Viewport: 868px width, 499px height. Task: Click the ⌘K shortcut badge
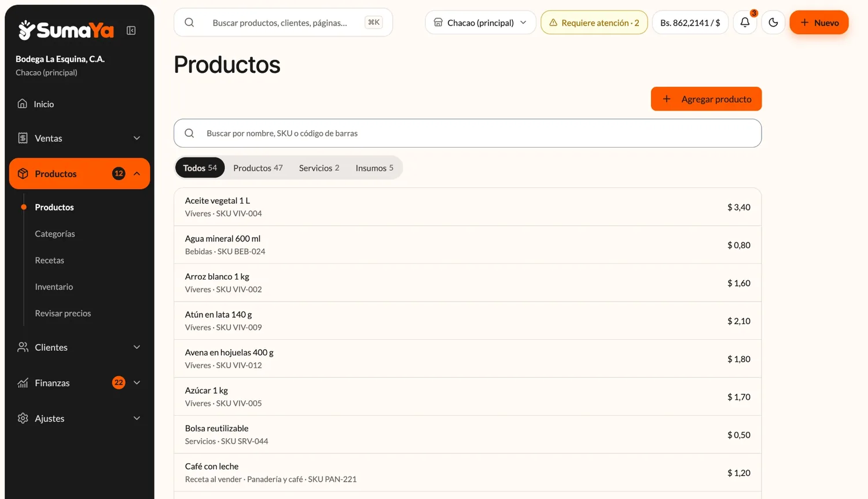point(374,23)
